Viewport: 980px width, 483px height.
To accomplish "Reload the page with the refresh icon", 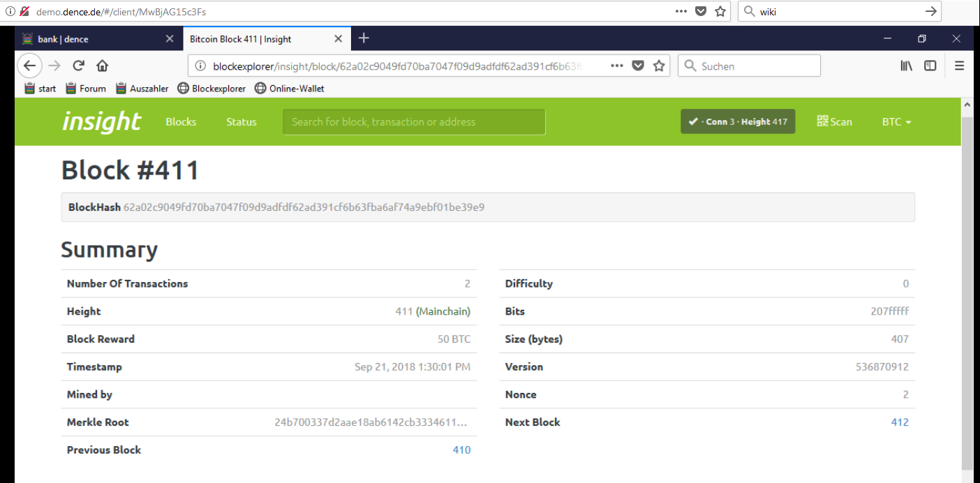I will (x=78, y=66).
